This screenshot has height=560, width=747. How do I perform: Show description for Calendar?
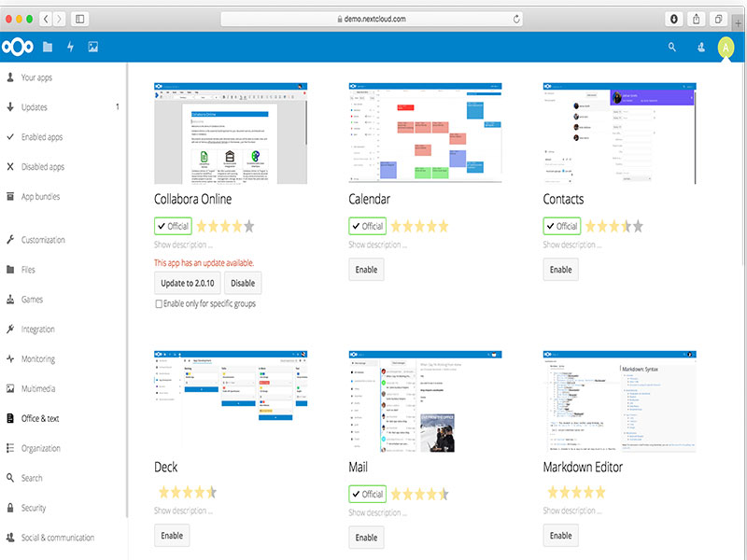click(x=378, y=245)
